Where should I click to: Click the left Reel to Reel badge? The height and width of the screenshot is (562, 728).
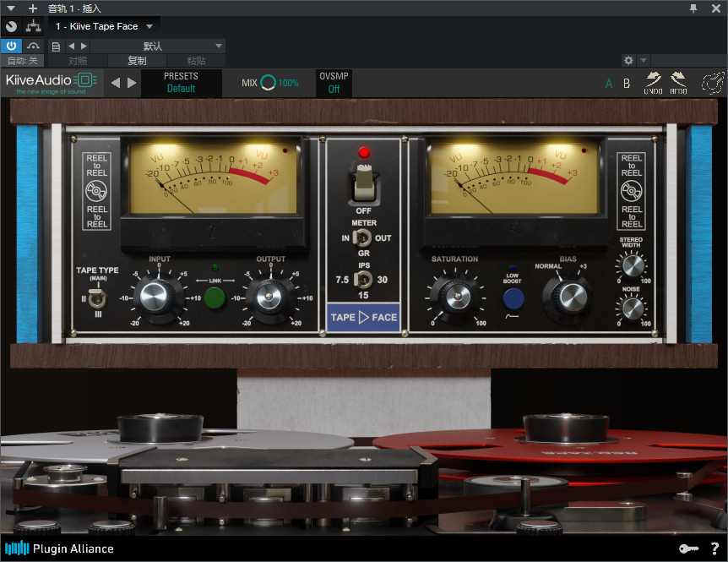click(97, 191)
